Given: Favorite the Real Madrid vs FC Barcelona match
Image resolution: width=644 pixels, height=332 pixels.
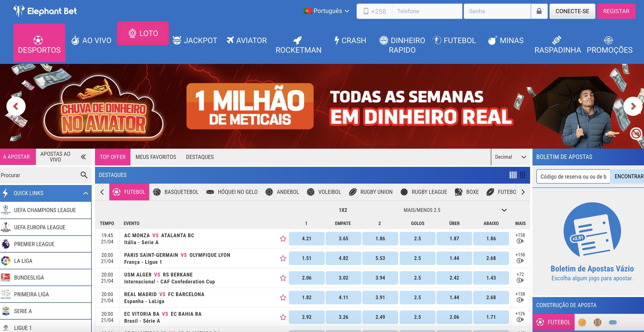Looking at the screenshot, I should click(283, 298).
